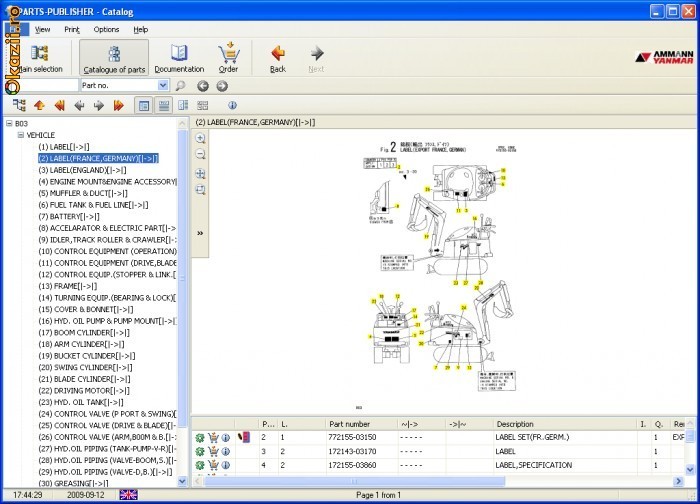Show info for part 772155-03150
Image resolution: width=700 pixels, height=504 pixels.
coord(226,437)
